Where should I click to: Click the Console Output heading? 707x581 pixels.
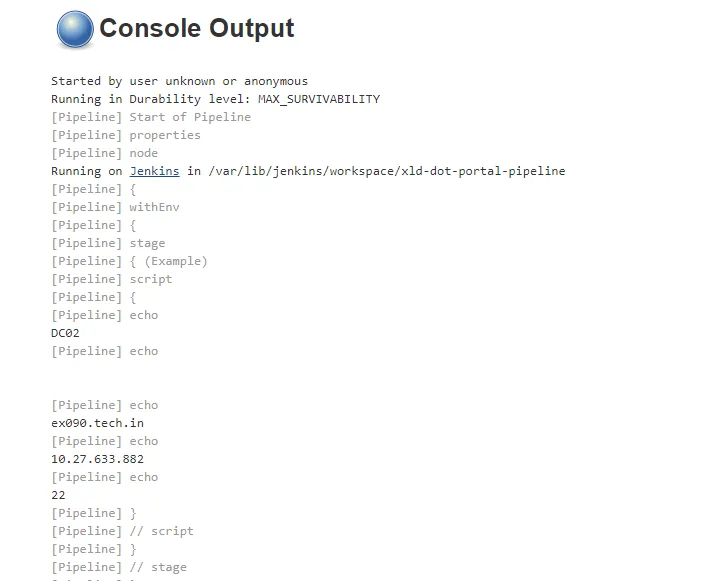pos(196,29)
